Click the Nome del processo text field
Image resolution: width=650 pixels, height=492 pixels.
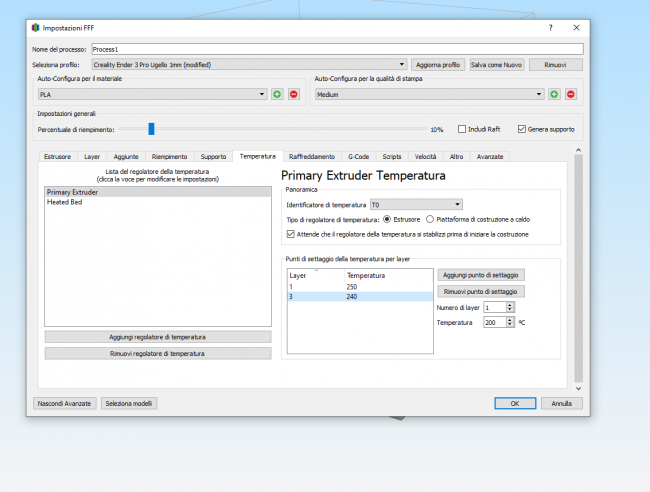pos(336,48)
